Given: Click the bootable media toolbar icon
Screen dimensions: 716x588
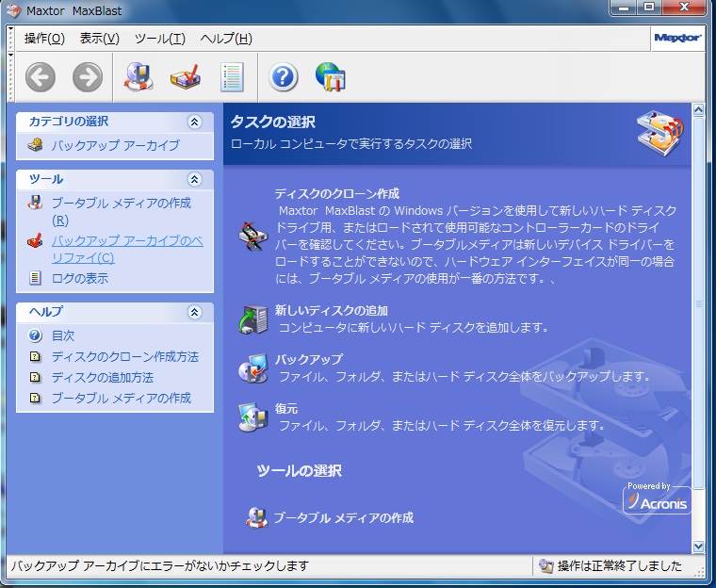Looking at the screenshot, I should click(138, 77).
